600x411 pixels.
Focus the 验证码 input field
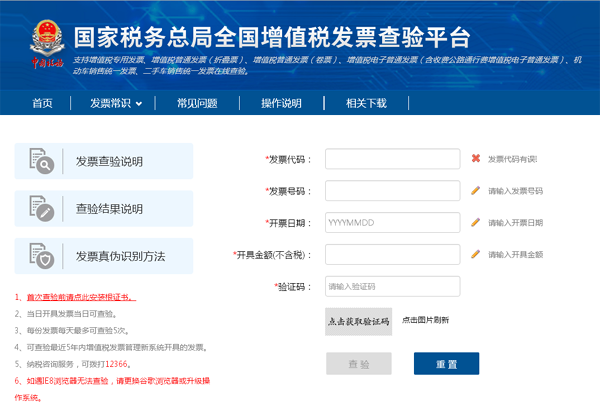(x=393, y=286)
